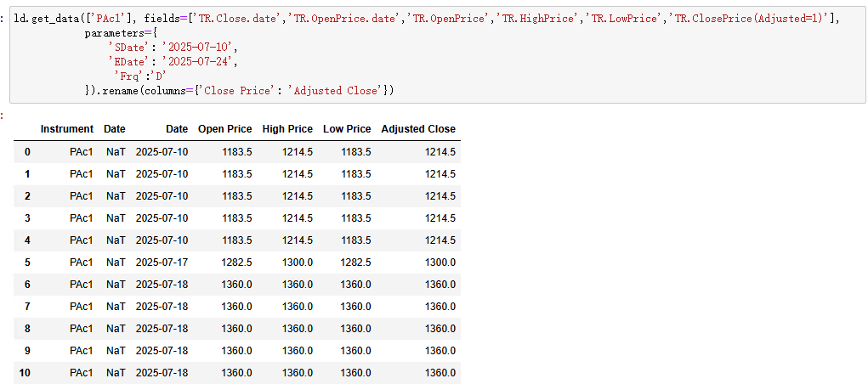Click High Price 1300.0 in row 5
The image size is (868, 384).
[x=298, y=263]
